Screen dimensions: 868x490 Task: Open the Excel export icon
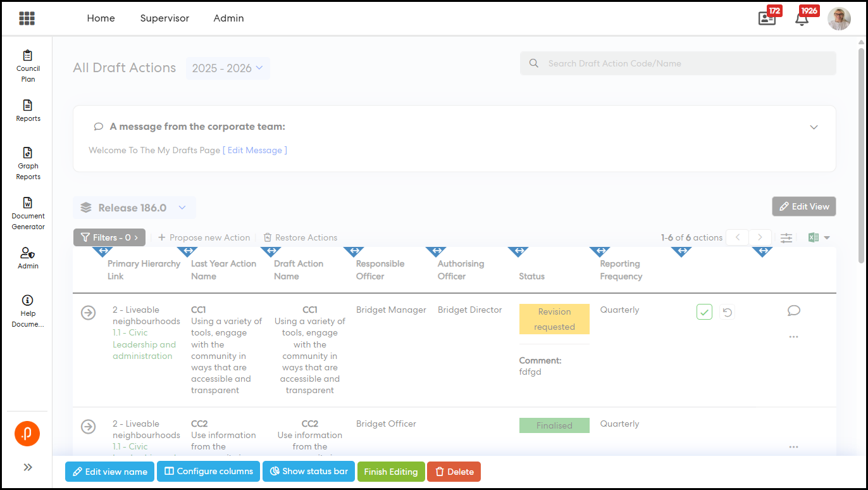(x=814, y=237)
